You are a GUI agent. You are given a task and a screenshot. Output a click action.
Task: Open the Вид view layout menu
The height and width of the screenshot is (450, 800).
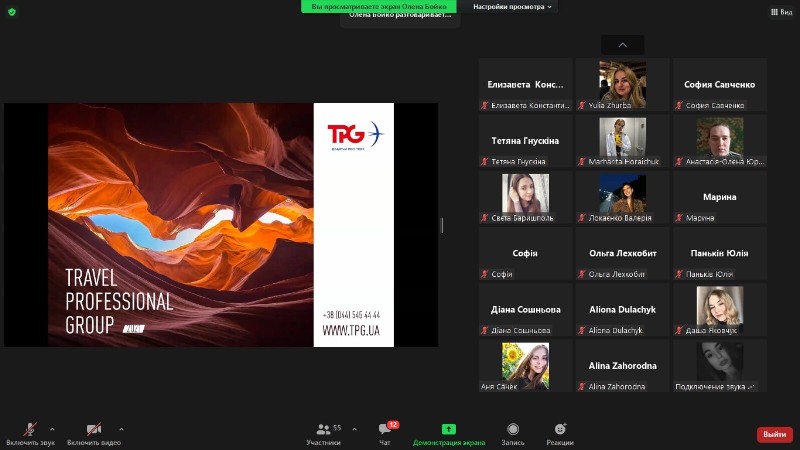(781, 12)
